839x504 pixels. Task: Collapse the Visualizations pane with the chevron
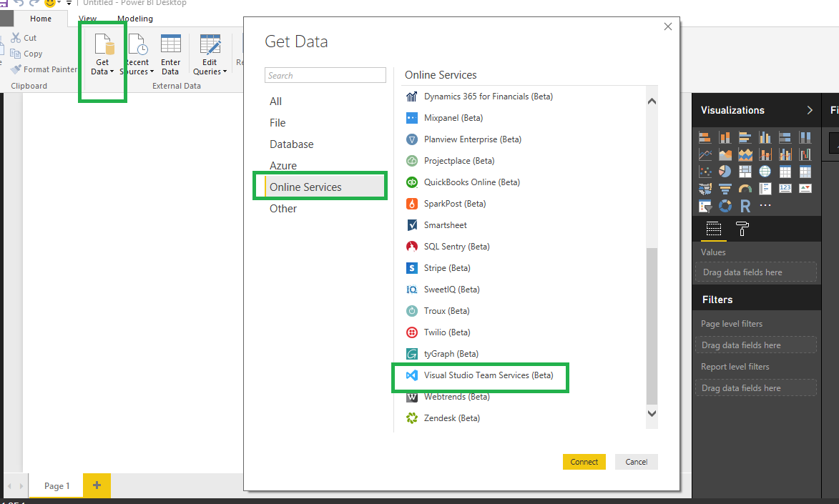pyautogui.click(x=810, y=110)
